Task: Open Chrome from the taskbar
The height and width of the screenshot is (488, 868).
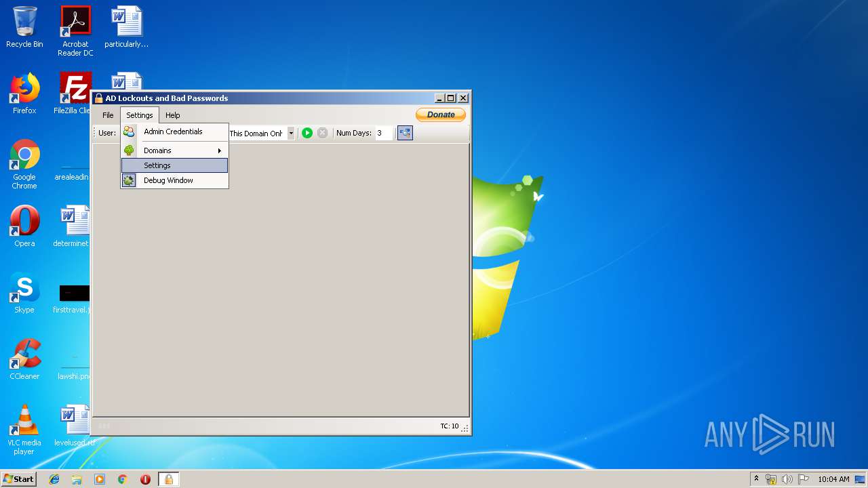Action: click(x=123, y=479)
